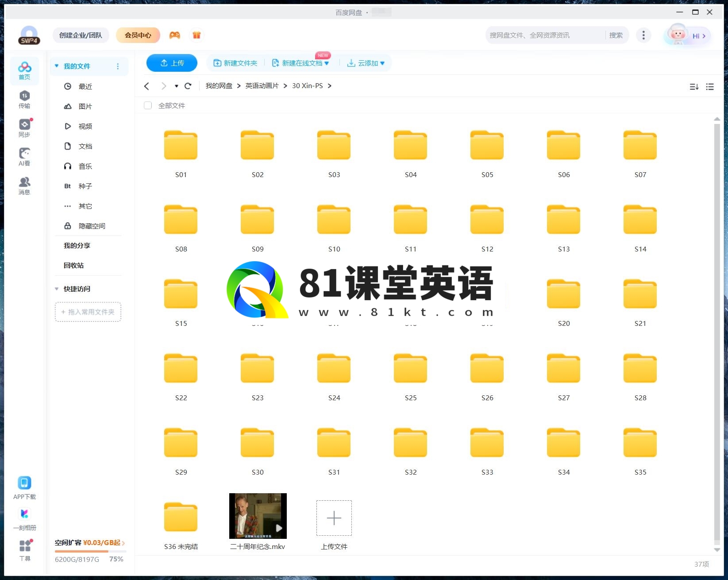The width and height of the screenshot is (728, 580).
Task: Open 我的分享 section
Action: pyautogui.click(x=77, y=245)
